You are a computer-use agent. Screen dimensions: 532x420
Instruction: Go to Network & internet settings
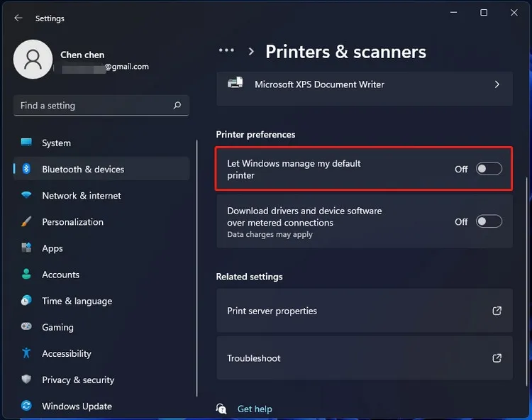pyautogui.click(x=101, y=195)
